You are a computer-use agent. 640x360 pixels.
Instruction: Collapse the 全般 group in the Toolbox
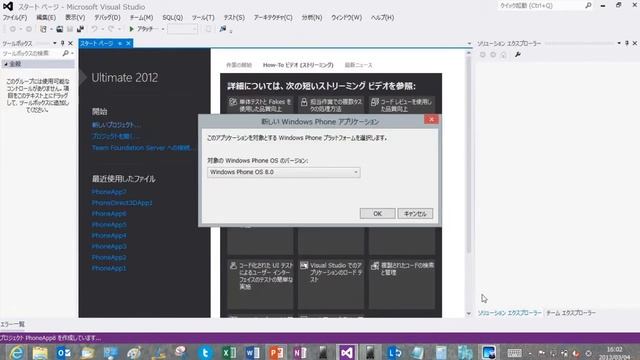tap(6, 64)
